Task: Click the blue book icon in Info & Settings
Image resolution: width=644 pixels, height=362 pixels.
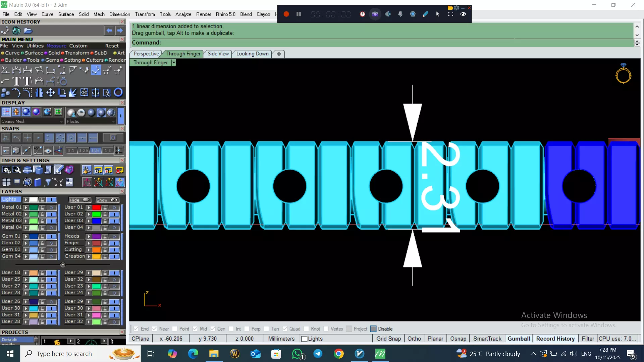Action: [38, 182]
